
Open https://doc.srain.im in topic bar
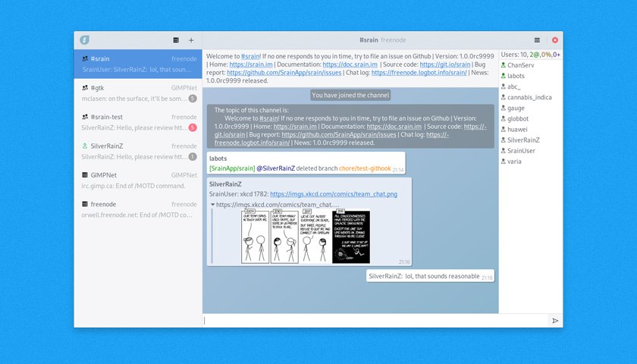click(350, 64)
